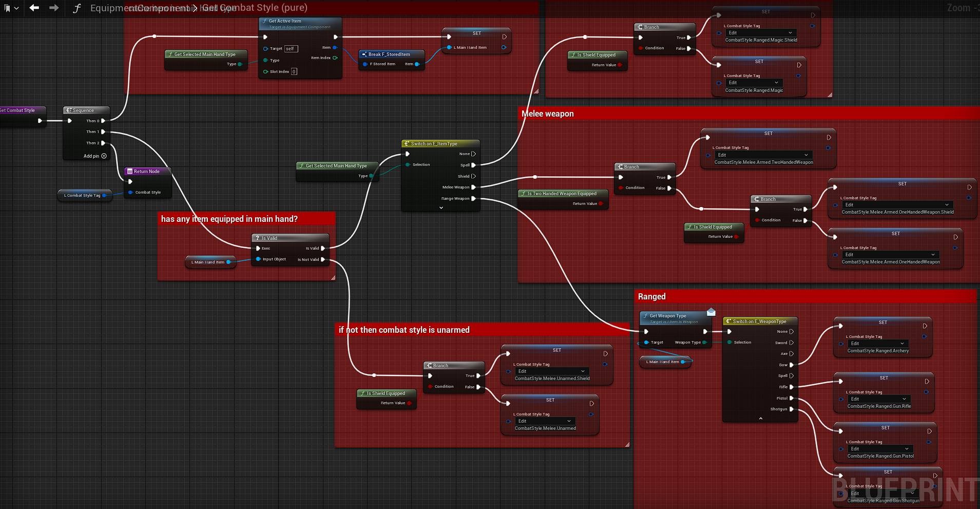Image resolution: width=980 pixels, height=509 pixels.
Task: Click the EquipmentComponent breadcrumb
Action: click(139, 8)
